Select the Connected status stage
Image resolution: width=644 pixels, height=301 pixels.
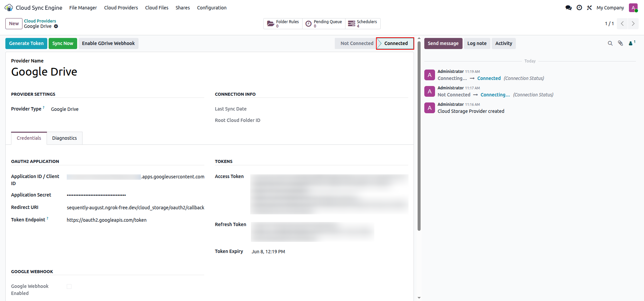(x=395, y=43)
